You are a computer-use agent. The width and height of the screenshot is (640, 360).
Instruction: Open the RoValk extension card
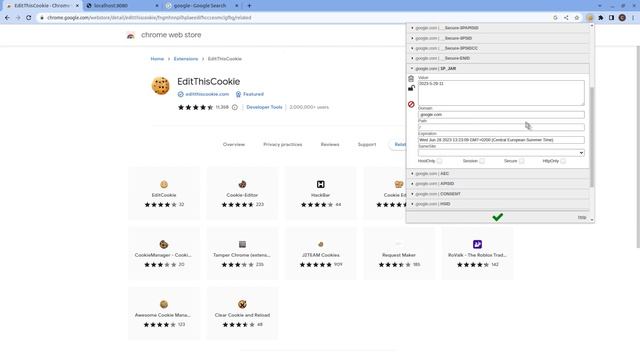477,253
